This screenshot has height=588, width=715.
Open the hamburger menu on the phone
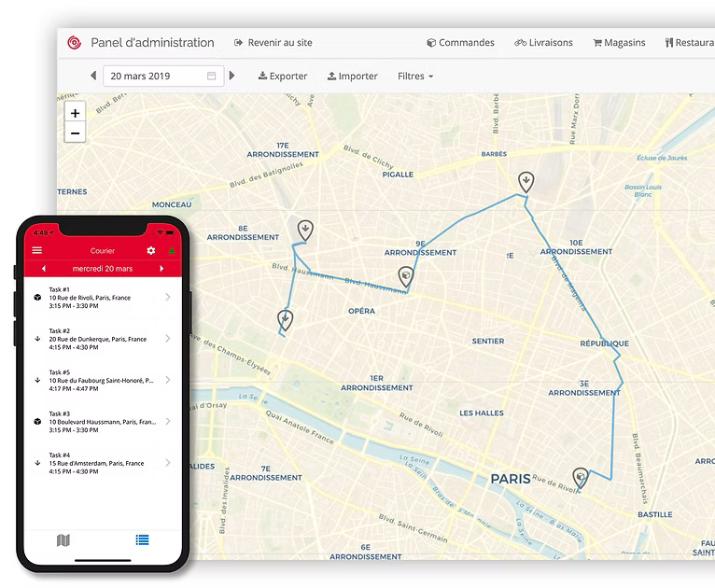tap(37, 250)
